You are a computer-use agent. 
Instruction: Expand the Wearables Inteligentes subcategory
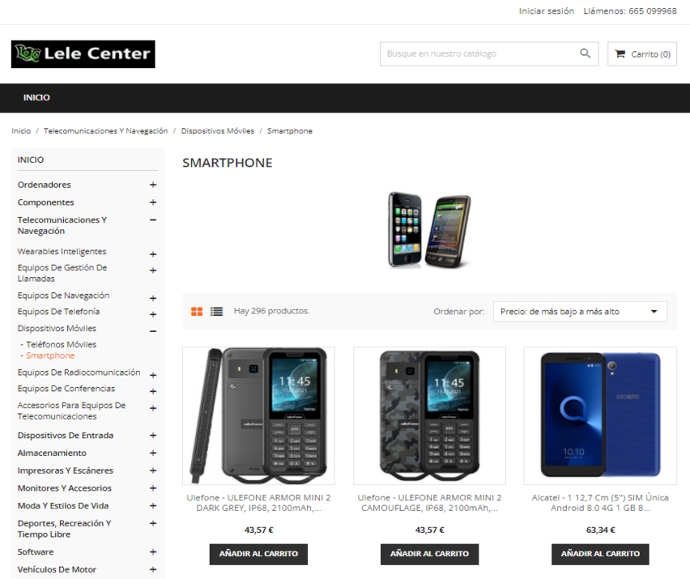pyautogui.click(x=153, y=254)
